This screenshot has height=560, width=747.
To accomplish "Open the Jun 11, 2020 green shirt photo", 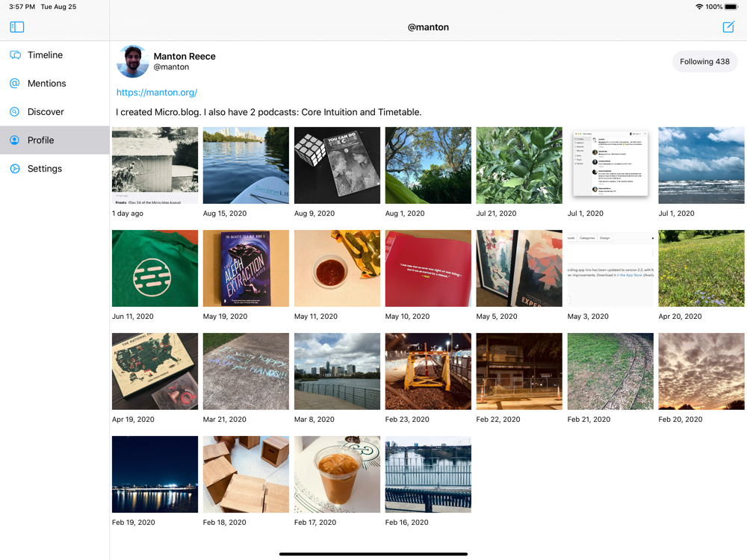I will click(x=155, y=269).
